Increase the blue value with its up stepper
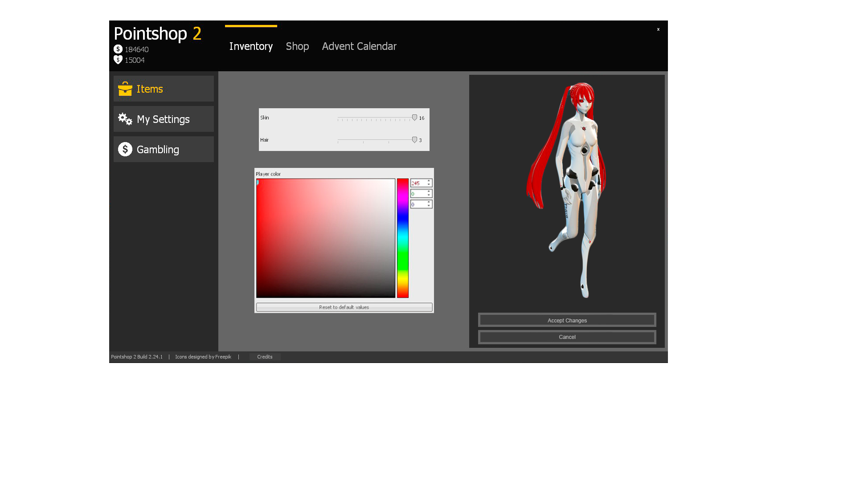The width and height of the screenshot is (868, 481). [428, 202]
